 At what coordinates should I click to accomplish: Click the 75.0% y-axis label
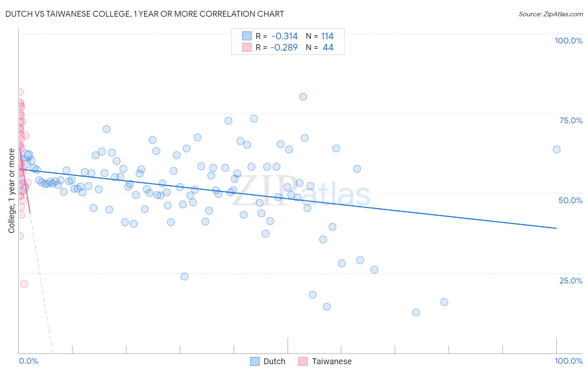tap(571, 120)
